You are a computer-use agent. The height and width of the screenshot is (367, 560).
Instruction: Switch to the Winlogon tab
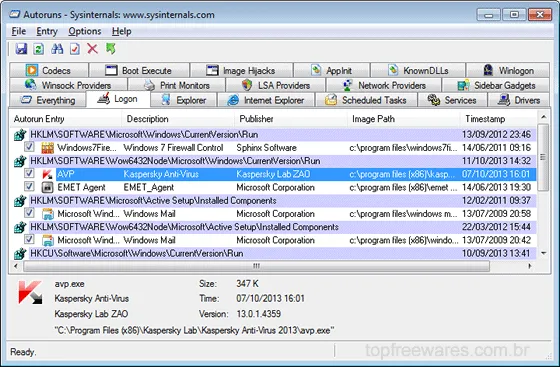point(508,70)
